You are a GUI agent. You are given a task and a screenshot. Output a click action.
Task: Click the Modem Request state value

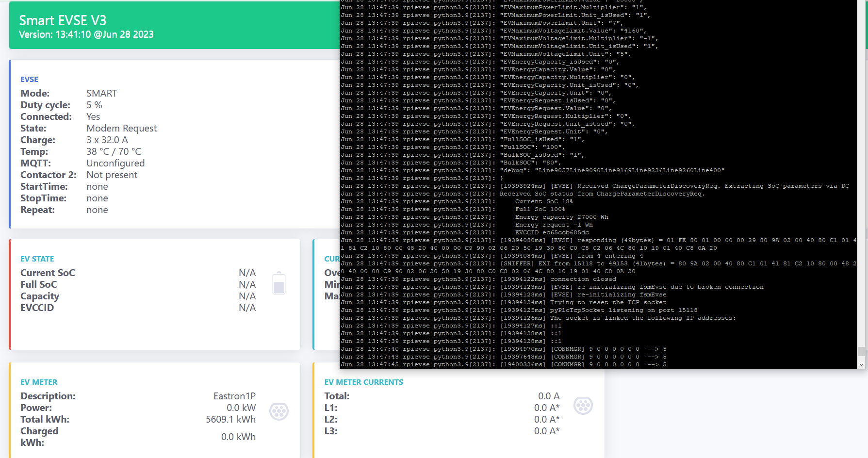122,128
